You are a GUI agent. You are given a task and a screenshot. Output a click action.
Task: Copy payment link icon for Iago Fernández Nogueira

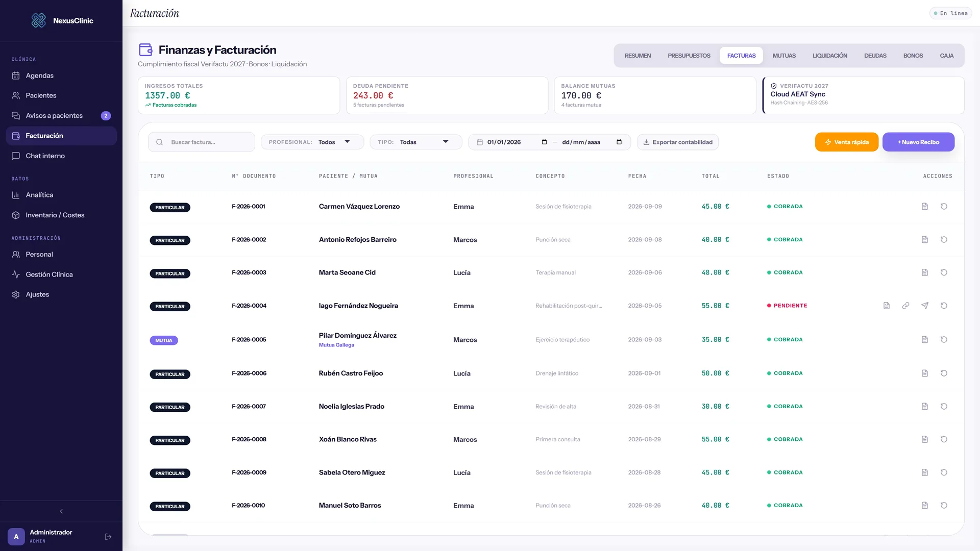[905, 306]
